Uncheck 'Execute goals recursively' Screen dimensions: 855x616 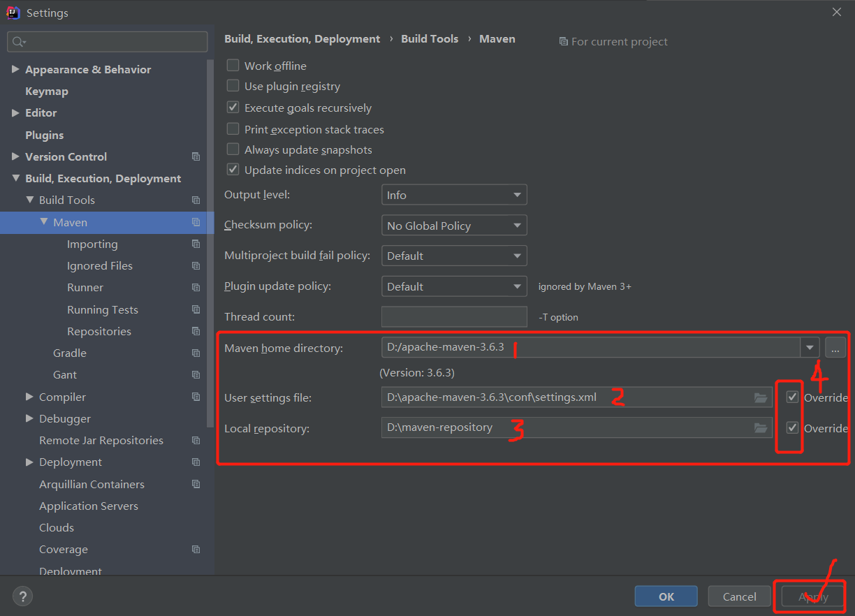click(233, 107)
